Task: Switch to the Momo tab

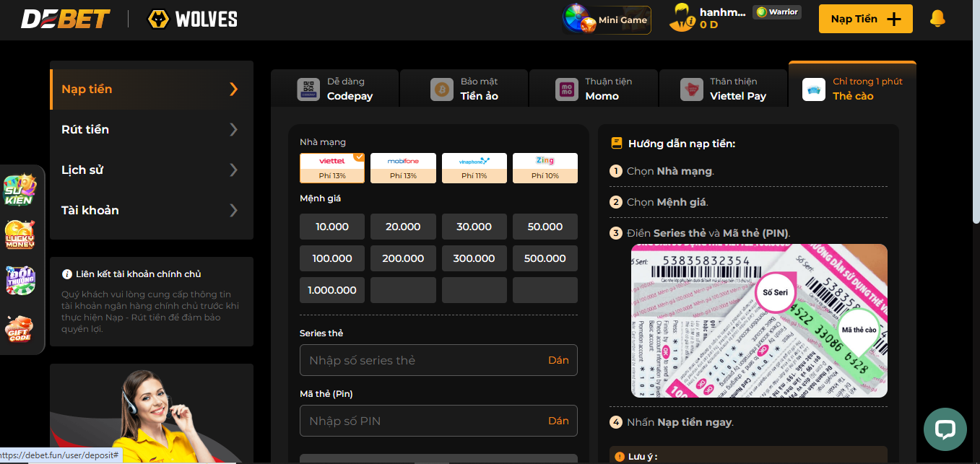Action: [594, 89]
